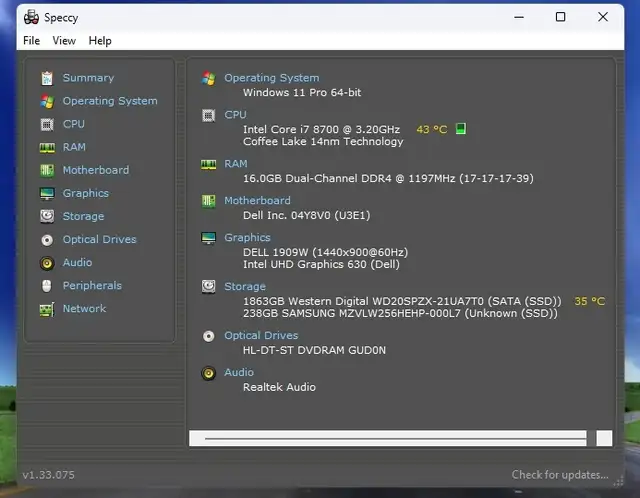Show Graphics details from sidebar

(86, 193)
